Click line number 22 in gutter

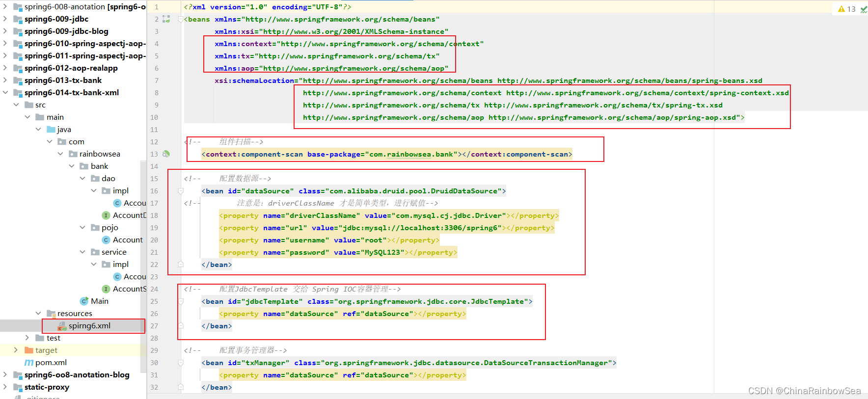(x=154, y=265)
